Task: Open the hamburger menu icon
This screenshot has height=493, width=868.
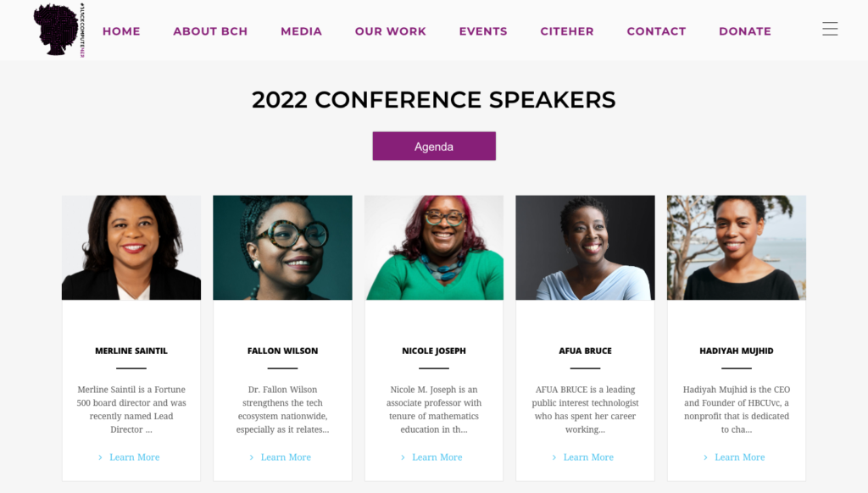Action: coord(830,29)
